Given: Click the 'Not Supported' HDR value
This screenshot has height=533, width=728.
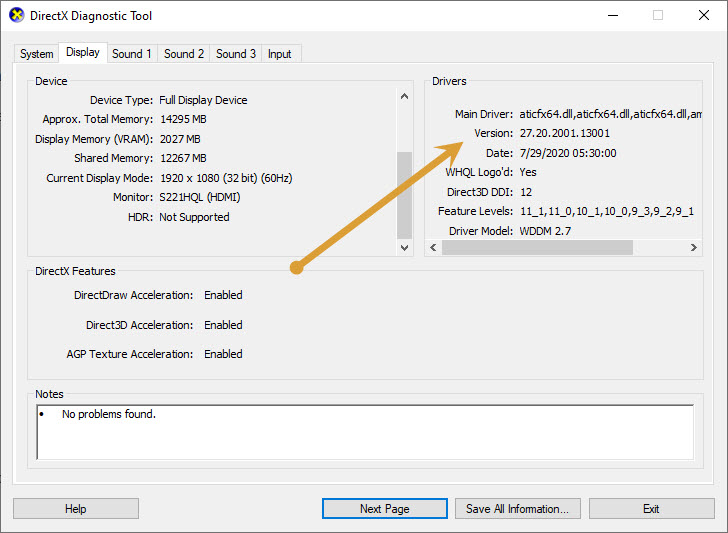Looking at the screenshot, I should (194, 217).
